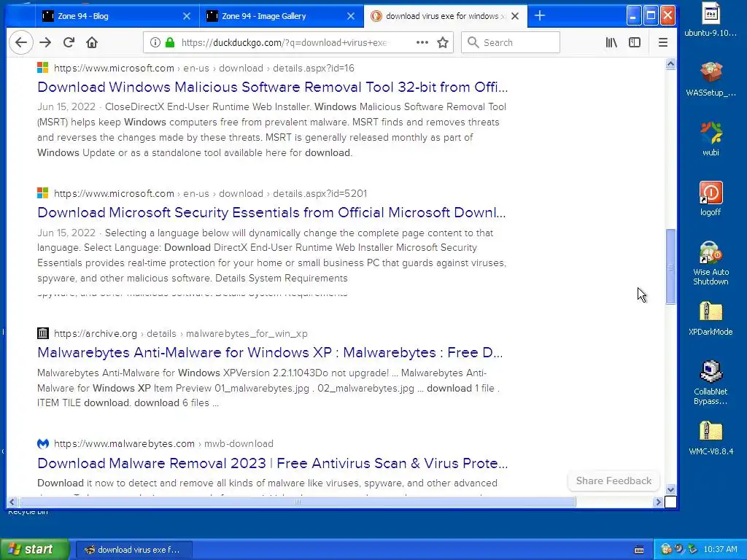Select the Wise Auto Shutdown desktop icon

(711, 262)
